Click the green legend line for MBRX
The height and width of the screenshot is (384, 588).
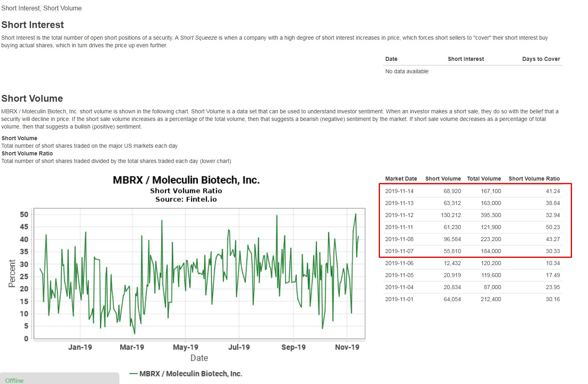[133, 374]
